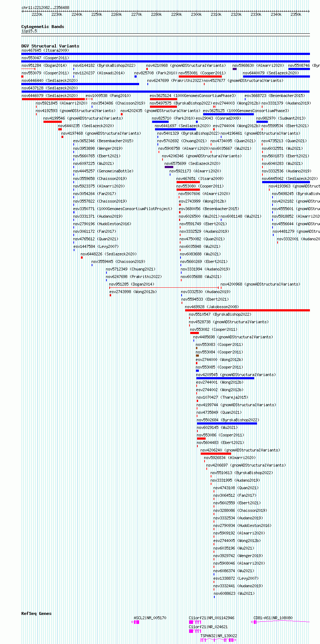Screen dimensions: 320x644
Task: Click the nsv982970 (Sudmant2013) label
Action: 280,118
